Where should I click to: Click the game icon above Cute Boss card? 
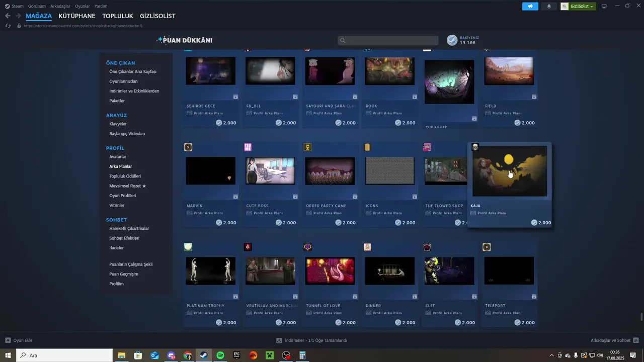[x=248, y=147]
